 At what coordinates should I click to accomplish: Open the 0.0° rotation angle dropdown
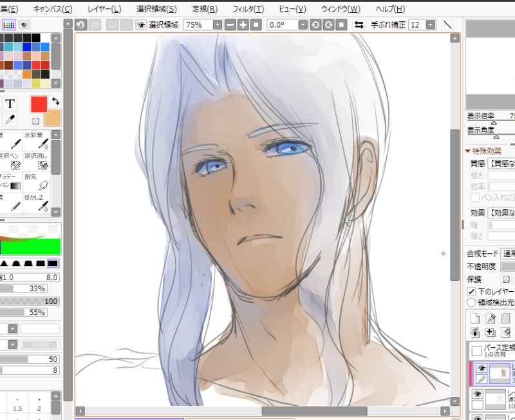pos(303,25)
